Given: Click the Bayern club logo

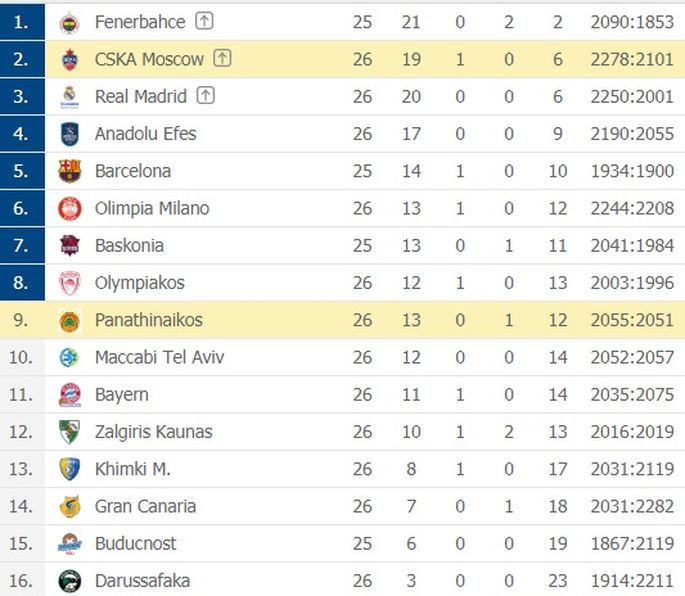Looking at the screenshot, I should pyautogui.click(x=69, y=395).
